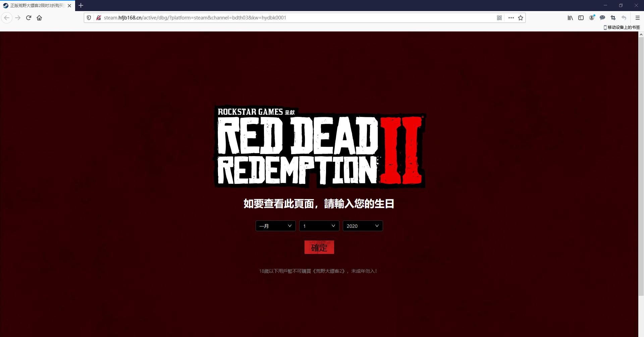The width and height of the screenshot is (644, 337).
Task: Click the red 確定 confirm button
Action: click(319, 247)
